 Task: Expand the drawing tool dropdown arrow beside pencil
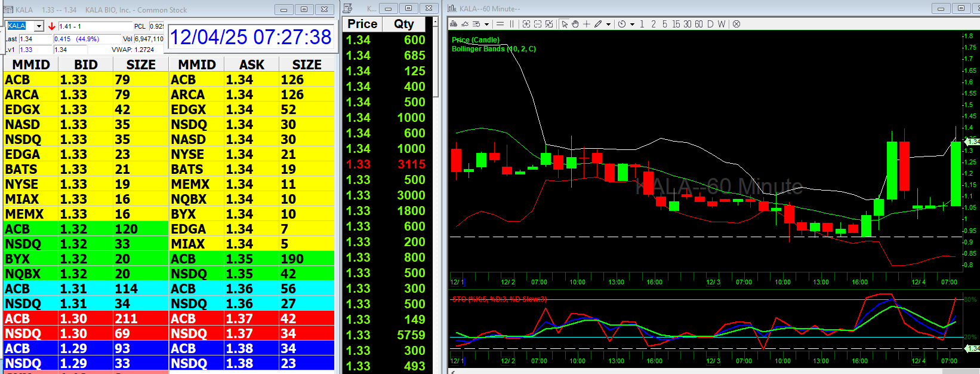608,24
